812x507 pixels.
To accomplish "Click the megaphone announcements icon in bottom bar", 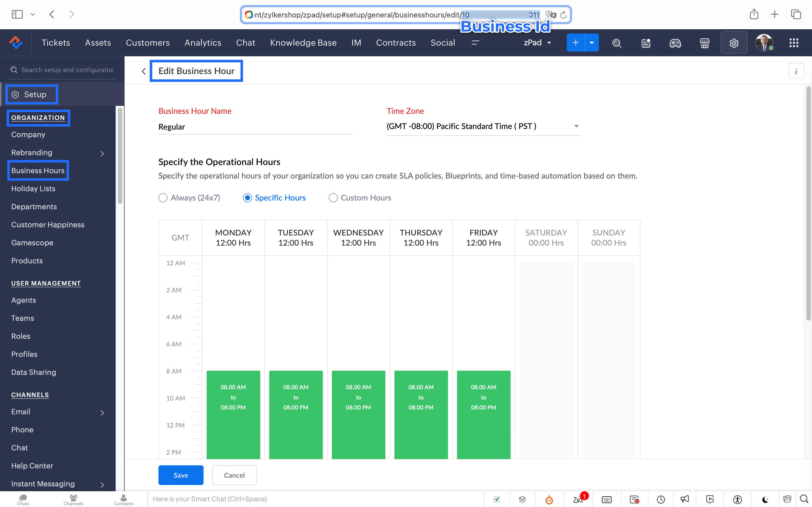I will tap(685, 499).
